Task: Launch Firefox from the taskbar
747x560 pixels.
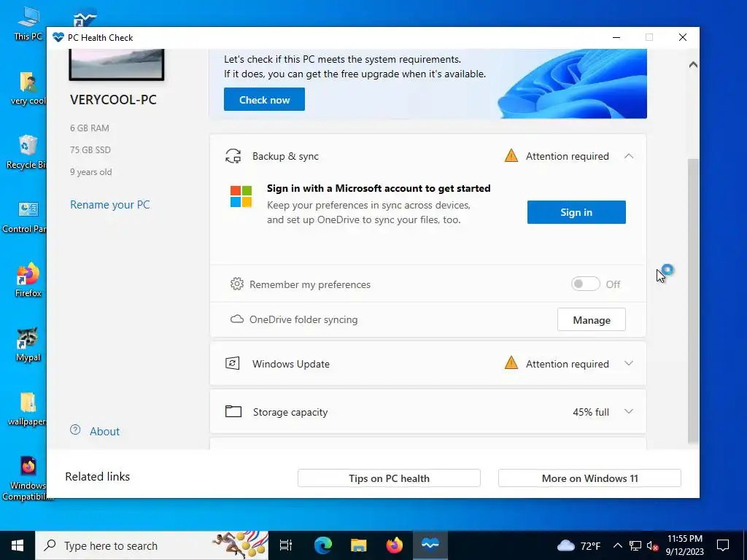Action: (x=395, y=545)
